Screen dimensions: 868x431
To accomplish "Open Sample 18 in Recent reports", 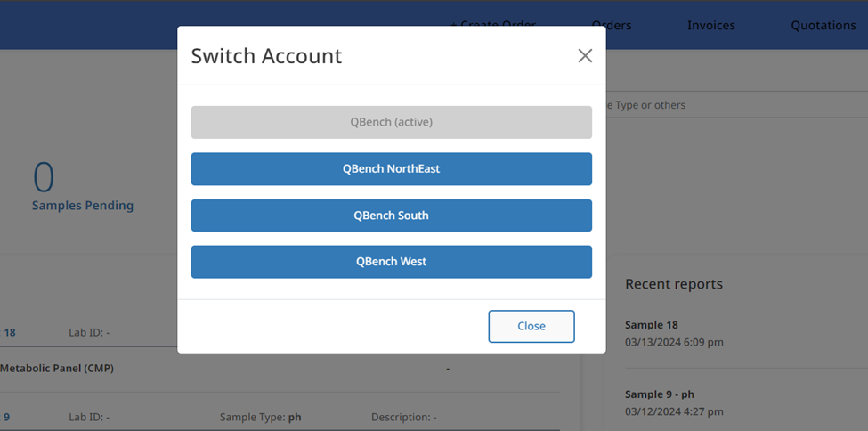I will point(651,325).
